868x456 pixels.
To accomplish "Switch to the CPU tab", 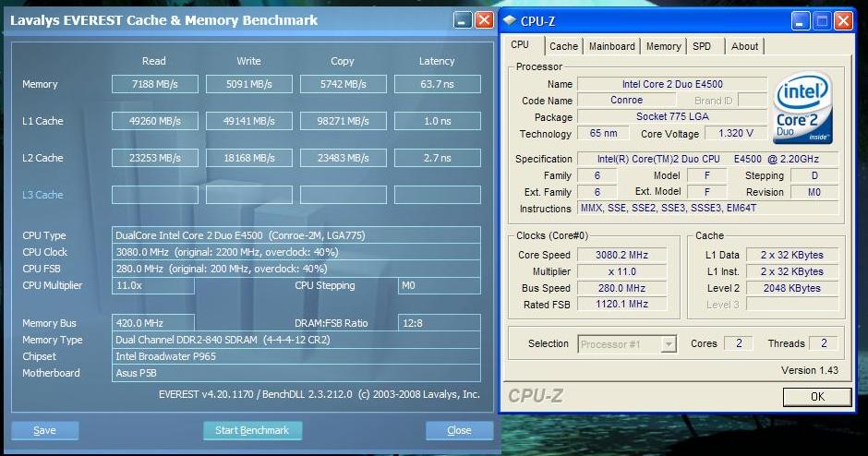I will click(520, 45).
